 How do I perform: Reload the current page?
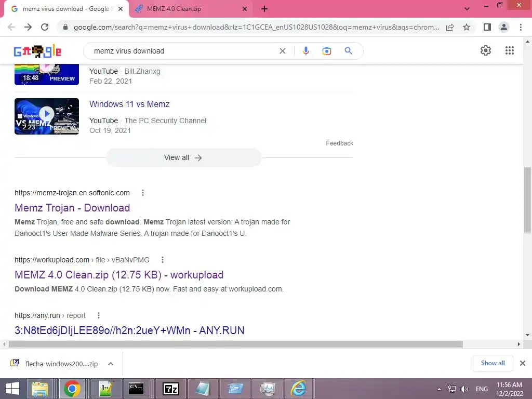pyautogui.click(x=45, y=27)
